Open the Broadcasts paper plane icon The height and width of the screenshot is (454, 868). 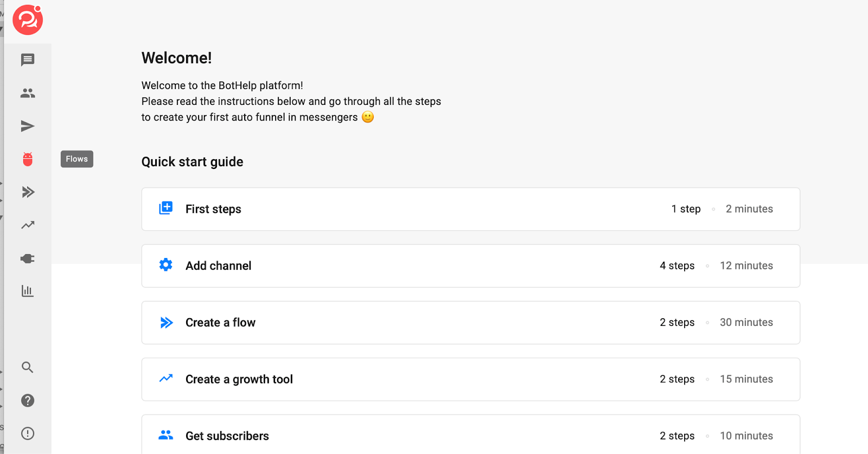coord(28,127)
